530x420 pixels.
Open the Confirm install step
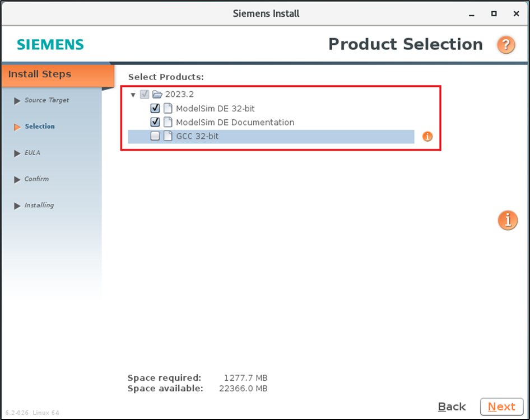pyautogui.click(x=36, y=179)
